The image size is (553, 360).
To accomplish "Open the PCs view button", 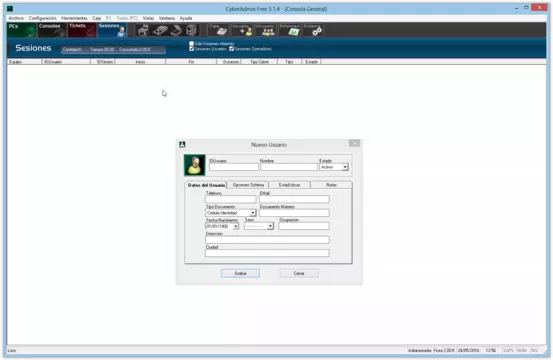I will click(22, 30).
